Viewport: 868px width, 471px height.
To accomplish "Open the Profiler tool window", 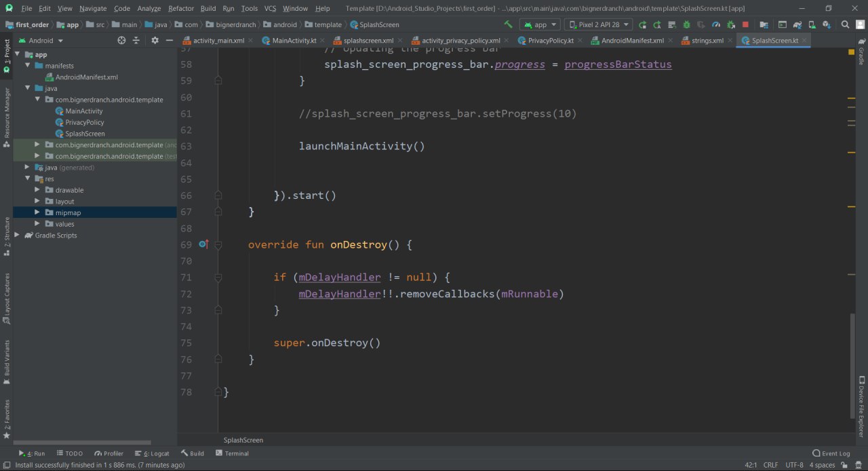I will coord(109,453).
